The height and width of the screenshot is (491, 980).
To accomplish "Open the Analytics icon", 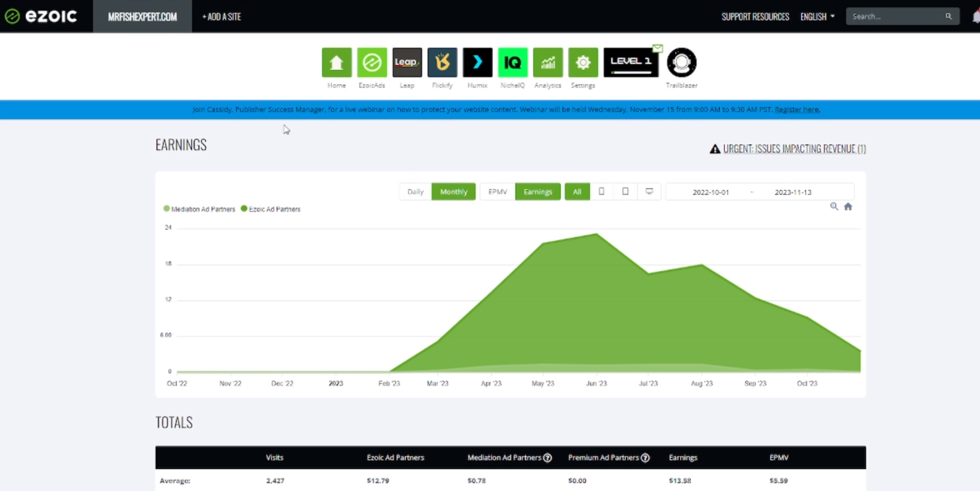I will click(x=548, y=63).
